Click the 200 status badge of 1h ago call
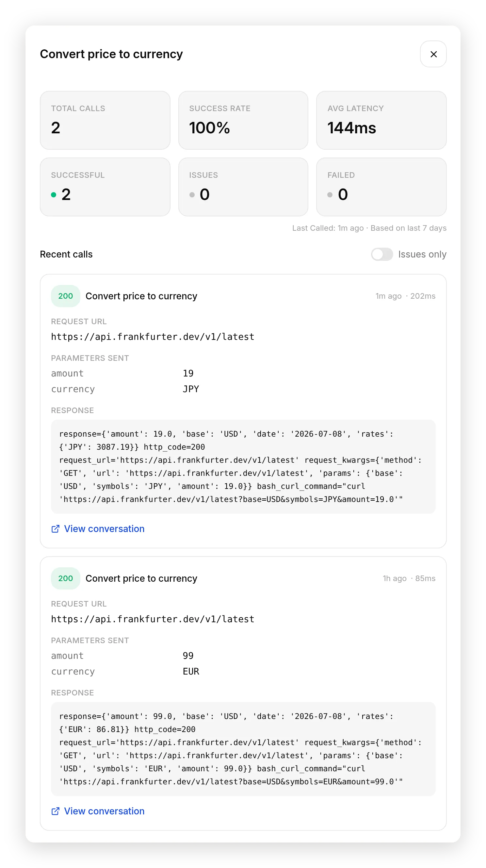486x868 pixels. click(65, 578)
